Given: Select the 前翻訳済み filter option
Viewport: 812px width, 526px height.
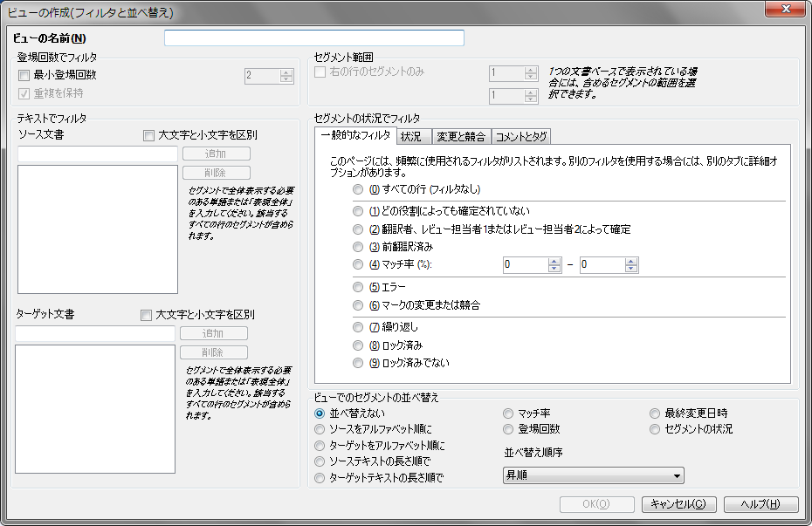Looking at the screenshot, I should pos(358,247).
